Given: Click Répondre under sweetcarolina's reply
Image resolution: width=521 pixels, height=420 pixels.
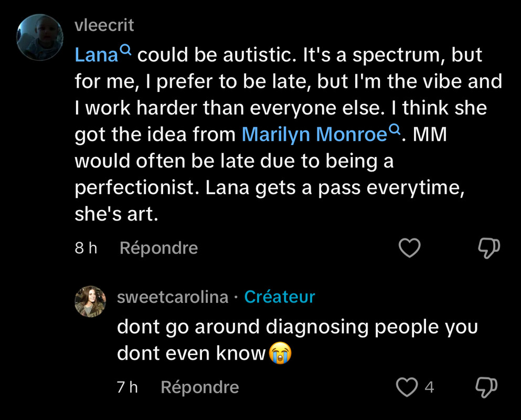Looking at the screenshot, I should [200, 387].
